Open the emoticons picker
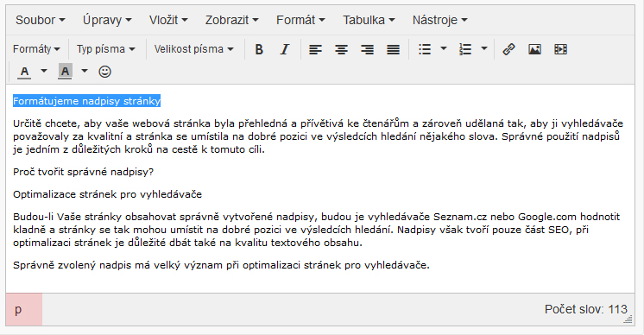Viewport: 644px width, 335px height. 104,72
